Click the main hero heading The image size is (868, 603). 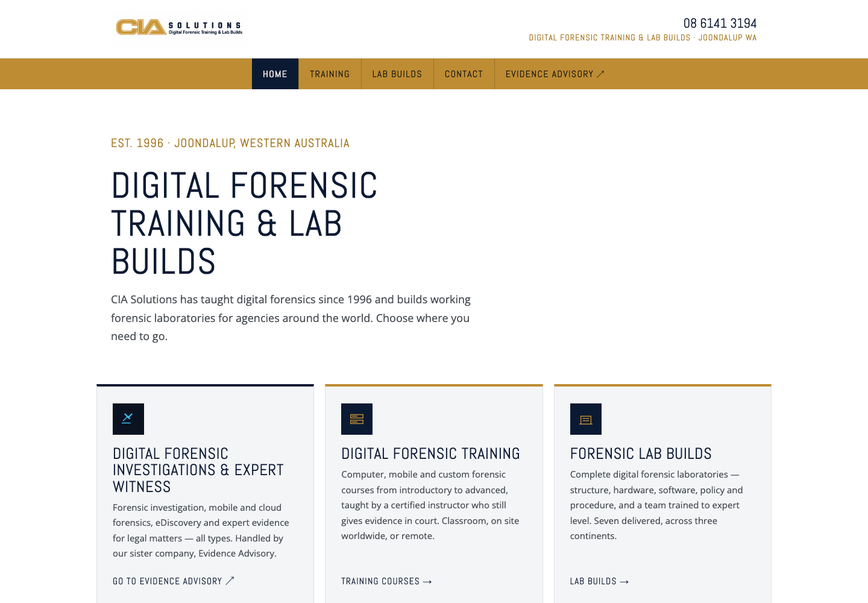click(244, 223)
